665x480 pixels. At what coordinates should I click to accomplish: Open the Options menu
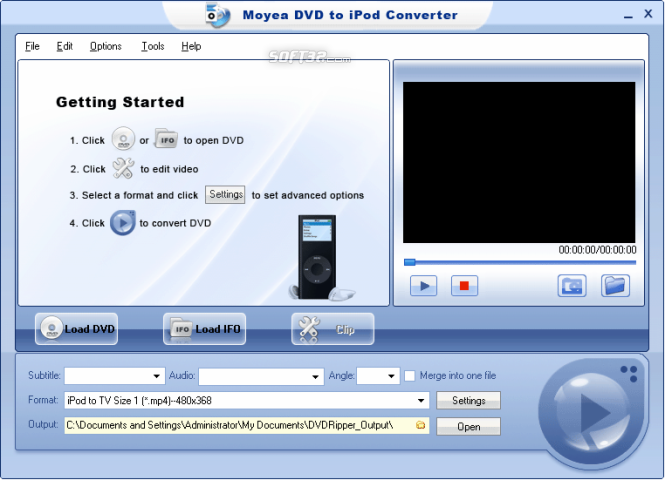click(x=106, y=46)
